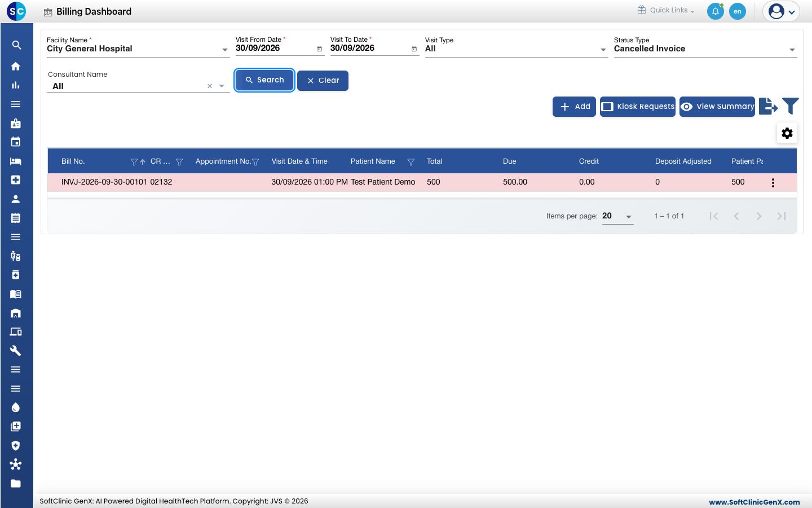Open the warehouse sidebar icon
The image size is (812, 508).
pos(16,313)
